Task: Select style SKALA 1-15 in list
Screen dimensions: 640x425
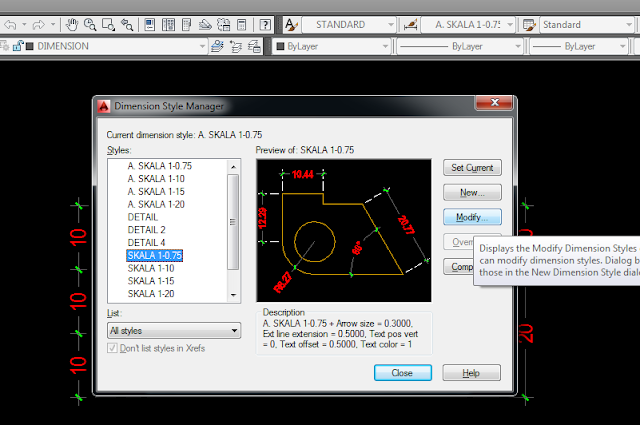Action: [151, 281]
